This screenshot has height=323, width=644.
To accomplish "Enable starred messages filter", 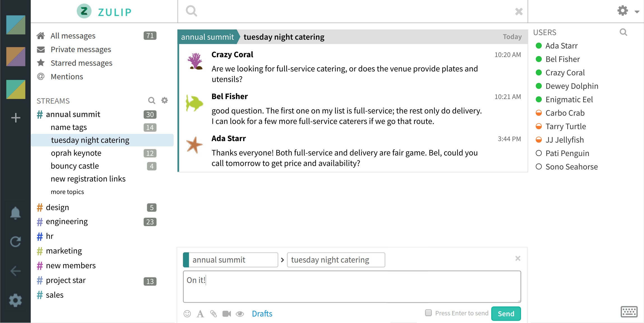I will point(82,63).
